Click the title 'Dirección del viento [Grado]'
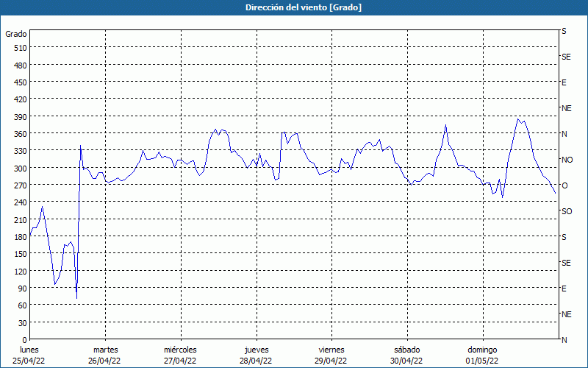This screenshot has height=368, width=588. [x=304, y=7]
